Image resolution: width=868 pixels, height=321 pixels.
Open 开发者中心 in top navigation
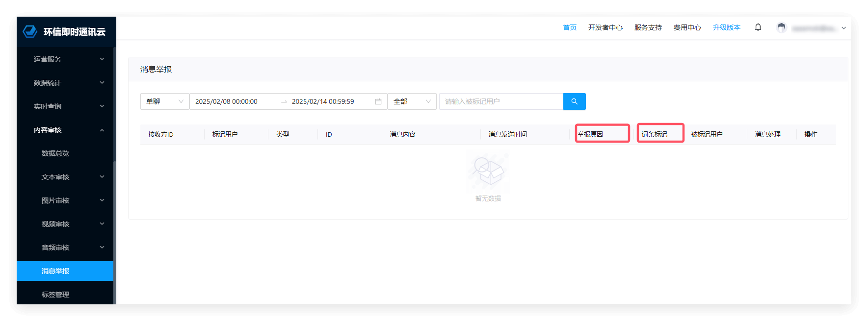click(605, 27)
